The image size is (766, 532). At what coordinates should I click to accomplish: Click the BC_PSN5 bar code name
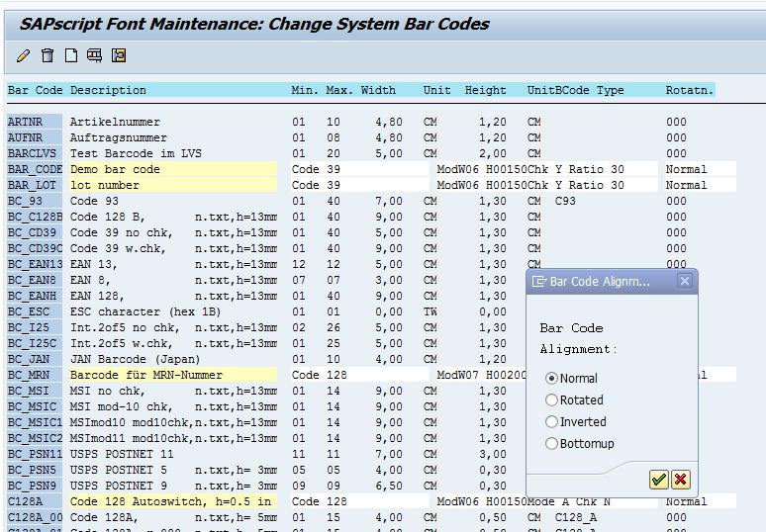[35, 470]
